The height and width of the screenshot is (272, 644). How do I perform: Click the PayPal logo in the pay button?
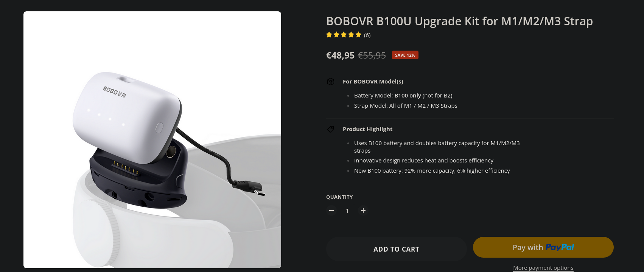[x=560, y=247]
